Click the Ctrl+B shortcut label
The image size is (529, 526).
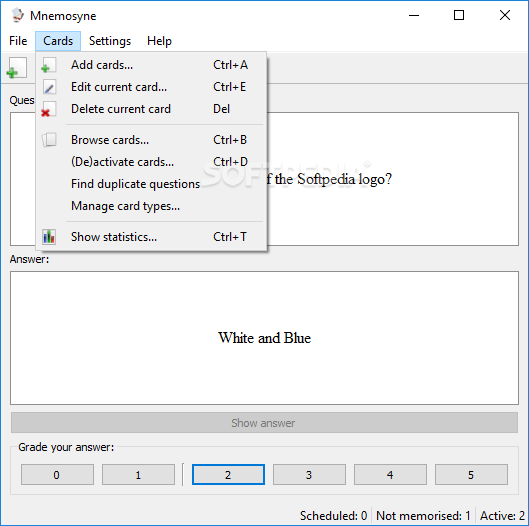(230, 140)
